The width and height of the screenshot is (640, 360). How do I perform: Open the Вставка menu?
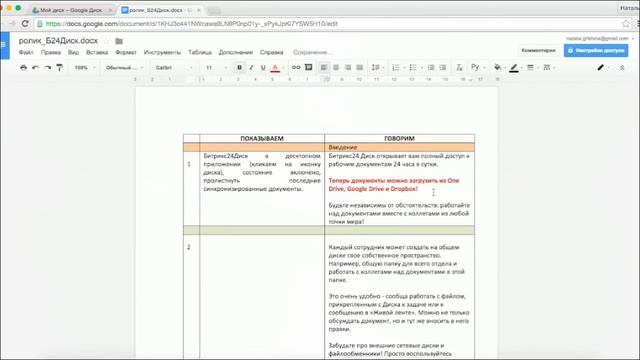[x=97, y=52]
